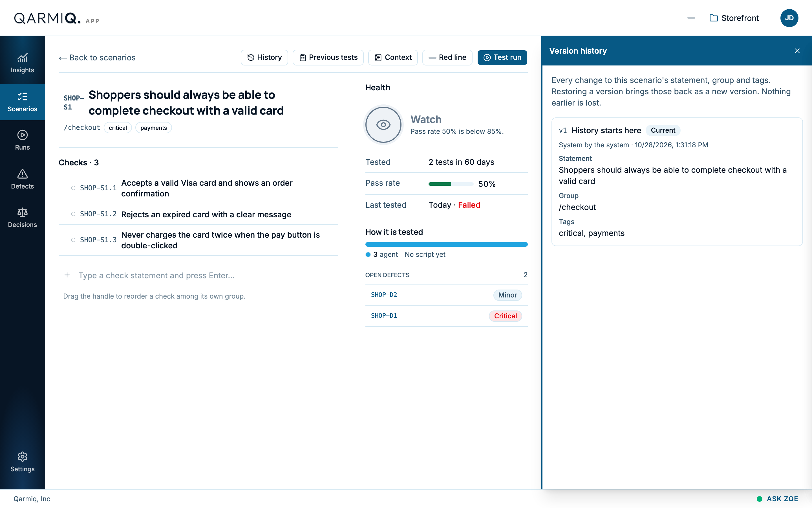Open the JD user avatar menu
Image resolution: width=812 pixels, height=508 pixels.
pos(789,18)
